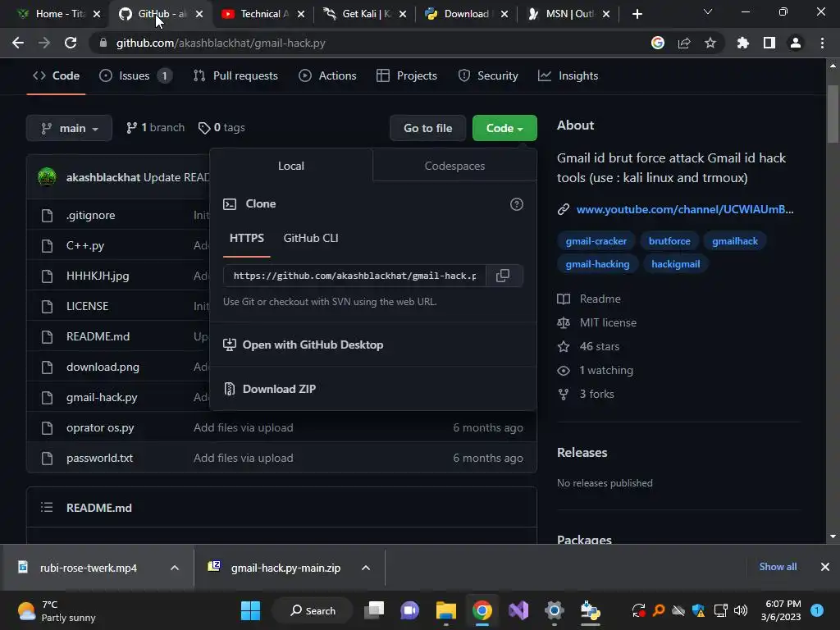
Task: Click Download ZIP
Action: click(x=279, y=389)
